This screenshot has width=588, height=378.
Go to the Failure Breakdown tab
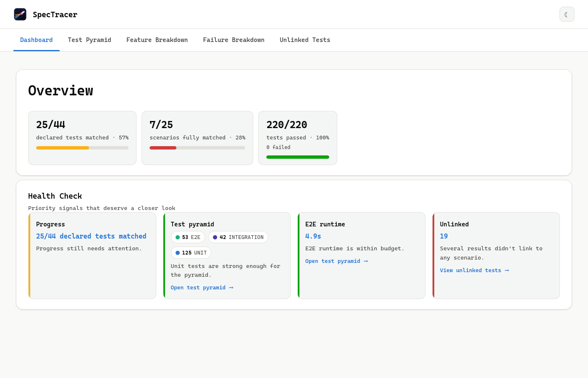tap(234, 40)
